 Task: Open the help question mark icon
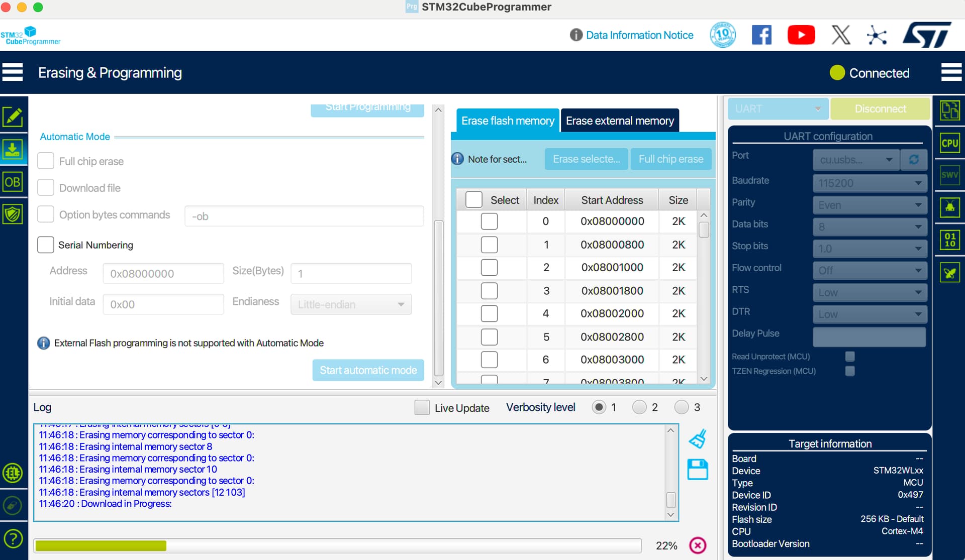[13, 539]
